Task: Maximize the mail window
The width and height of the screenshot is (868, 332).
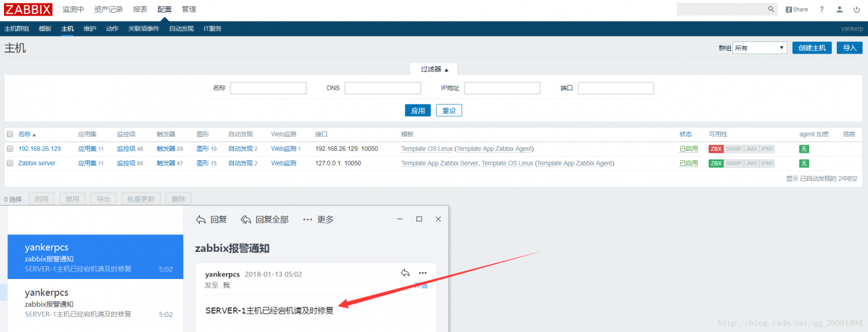Action: (419, 219)
